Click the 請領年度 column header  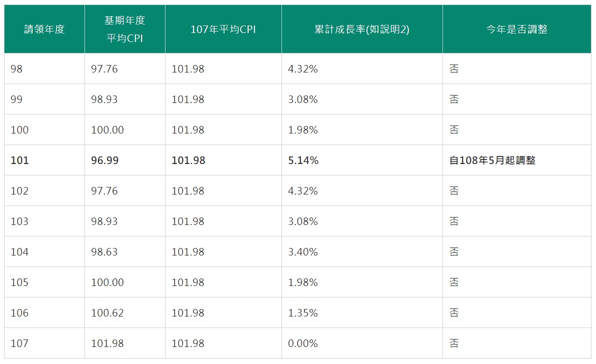coord(44,29)
